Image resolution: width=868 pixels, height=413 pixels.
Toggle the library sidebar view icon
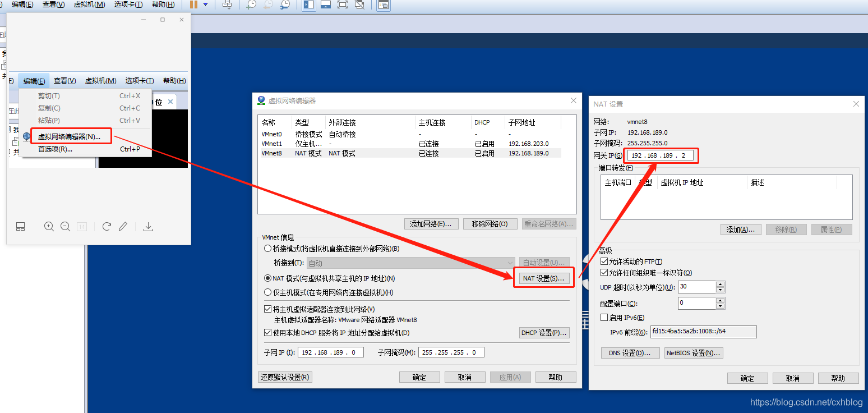(309, 4)
